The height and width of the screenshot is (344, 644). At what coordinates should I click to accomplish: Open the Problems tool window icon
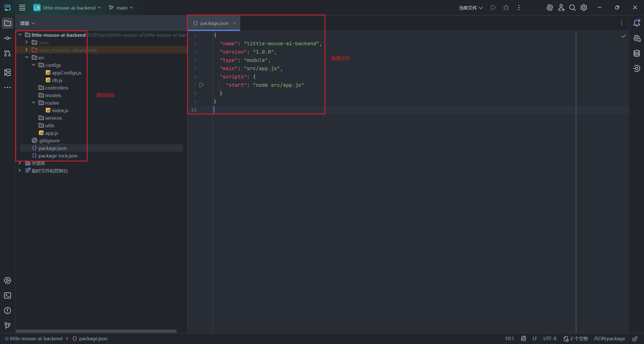(x=8, y=311)
